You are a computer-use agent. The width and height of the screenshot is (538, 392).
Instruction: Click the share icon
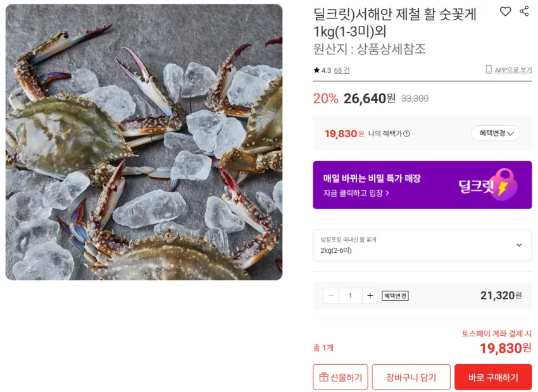click(x=524, y=11)
